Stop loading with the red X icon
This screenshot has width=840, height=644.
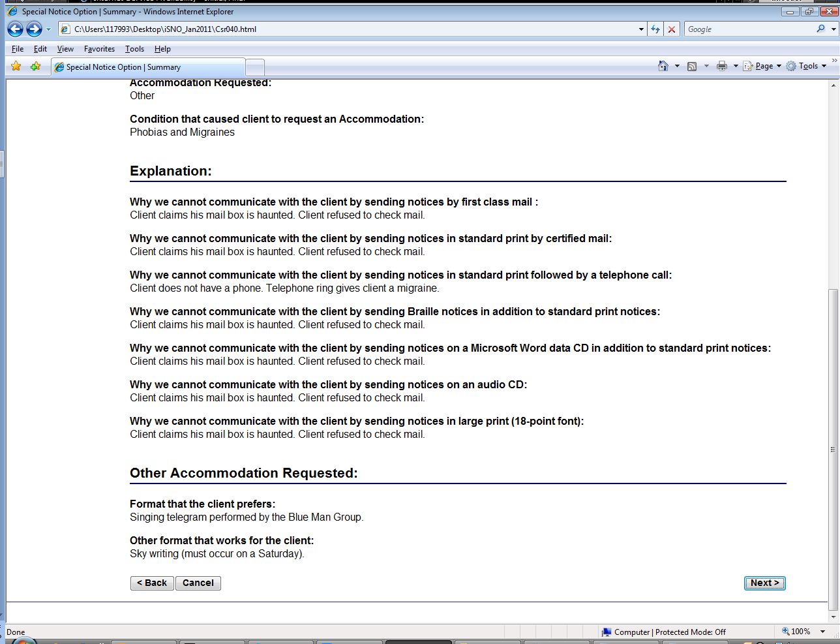pyautogui.click(x=671, y=29)
